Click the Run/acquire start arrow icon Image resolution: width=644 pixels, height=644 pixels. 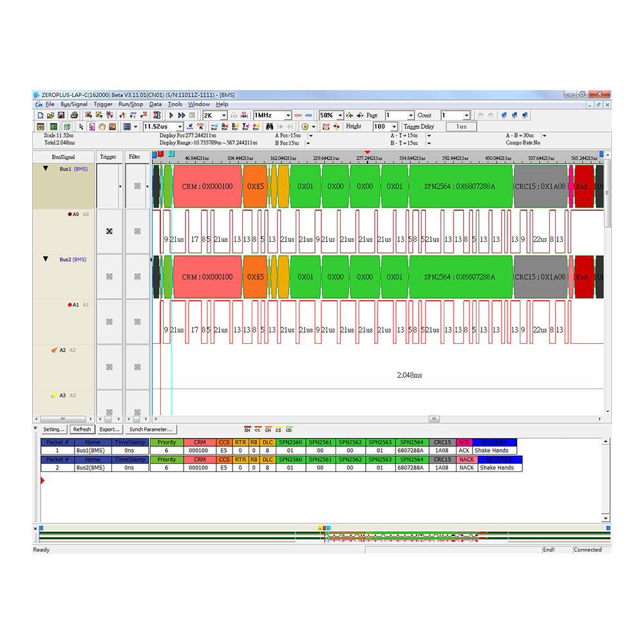click(x=172, y=115)
